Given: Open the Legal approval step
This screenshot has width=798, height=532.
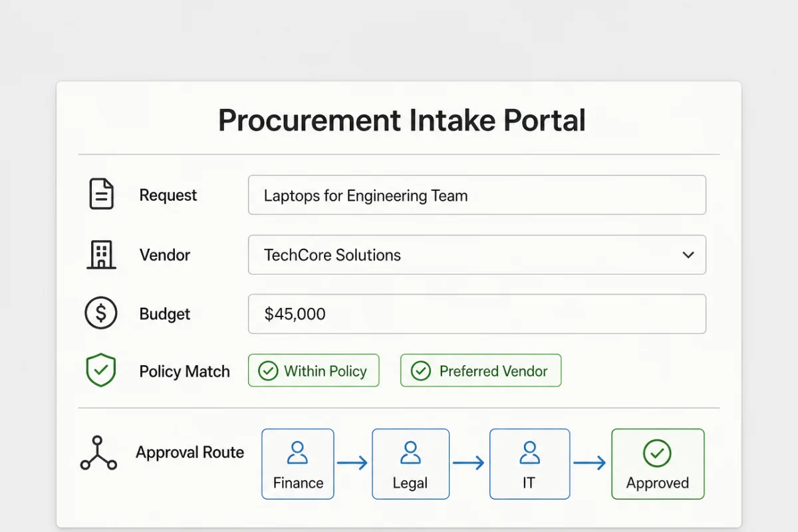Looking at the screenshot, I should coord(410,464).
